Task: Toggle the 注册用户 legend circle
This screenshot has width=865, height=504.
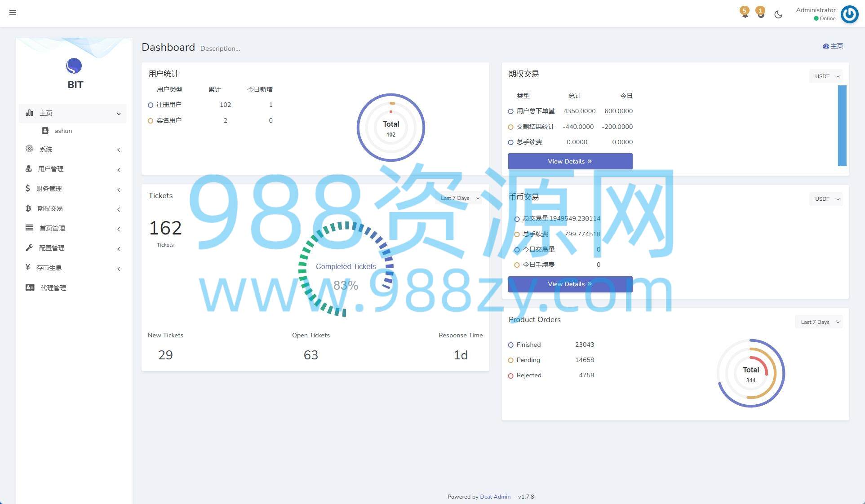Action: [151, 105]
